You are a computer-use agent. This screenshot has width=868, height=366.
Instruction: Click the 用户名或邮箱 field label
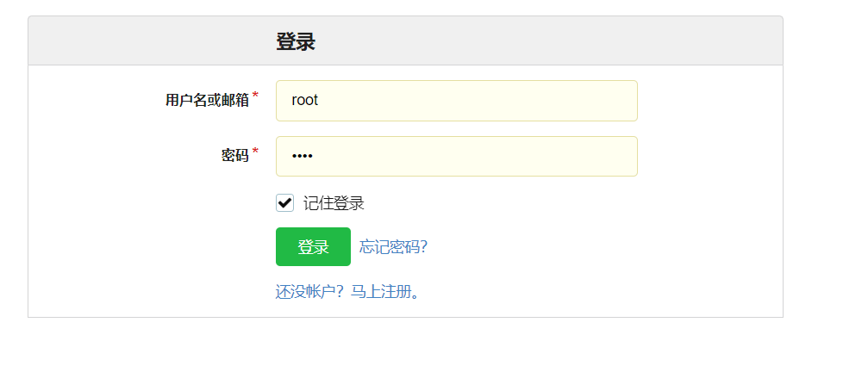coord(207,101)
